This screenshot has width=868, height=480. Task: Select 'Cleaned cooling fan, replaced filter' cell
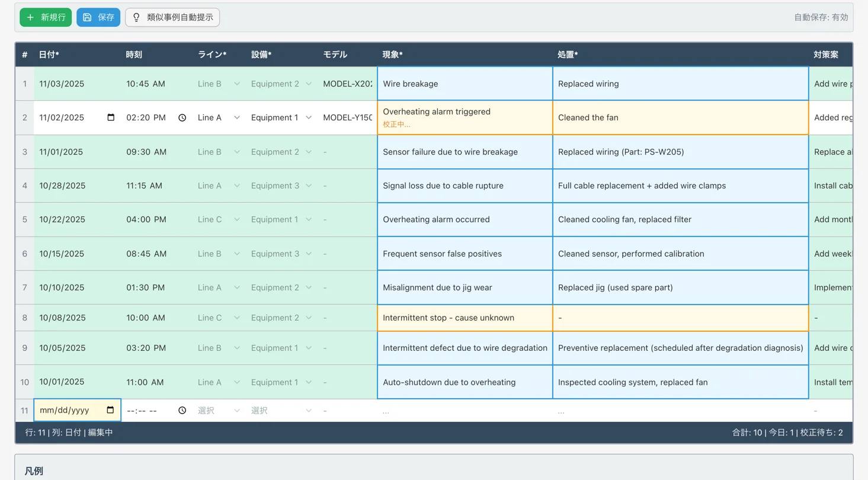681,219
